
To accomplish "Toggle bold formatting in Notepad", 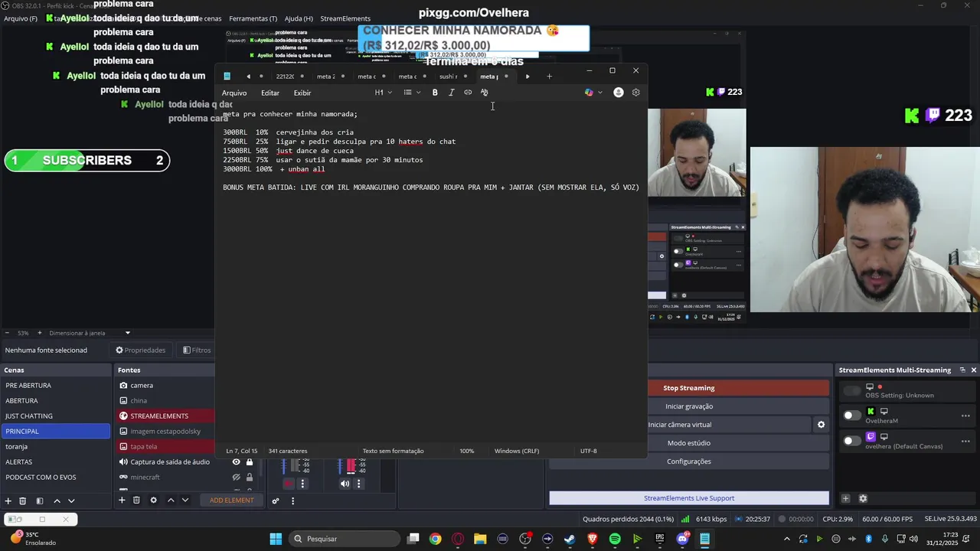I will tap(435, 93).
